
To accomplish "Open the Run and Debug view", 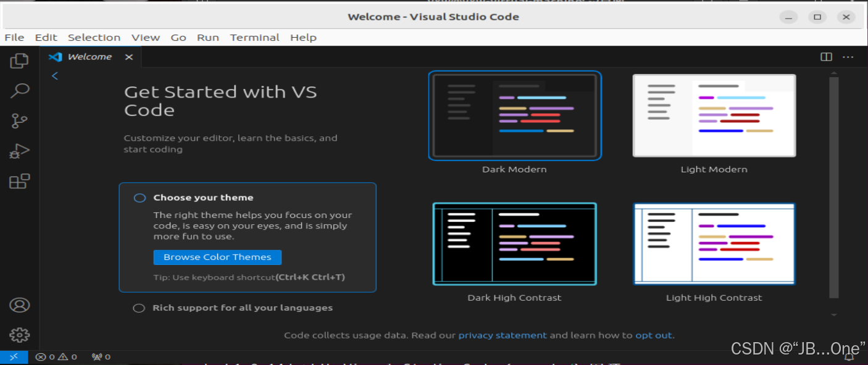I will (x=20, y=151).
